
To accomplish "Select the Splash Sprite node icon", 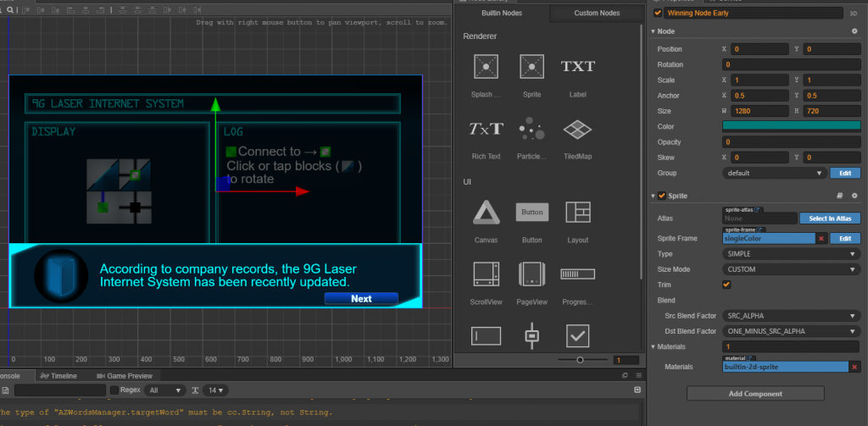I will pyautogui.click(x=486, y=66).
